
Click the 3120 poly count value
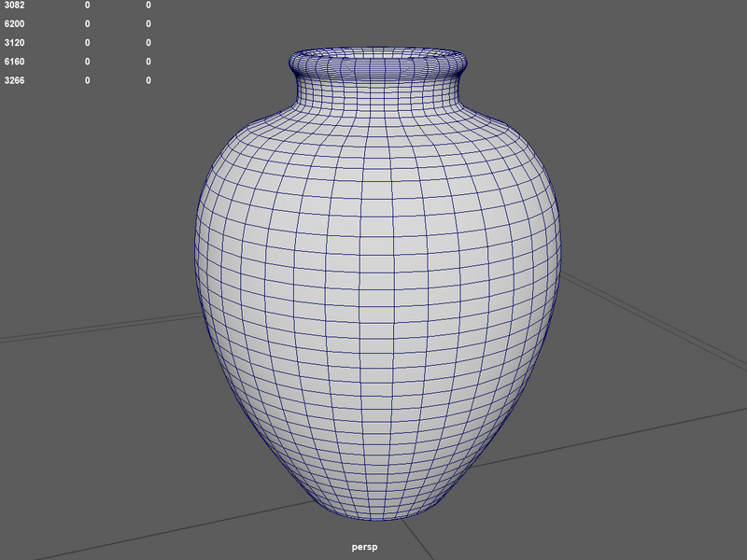pos(14,43)
